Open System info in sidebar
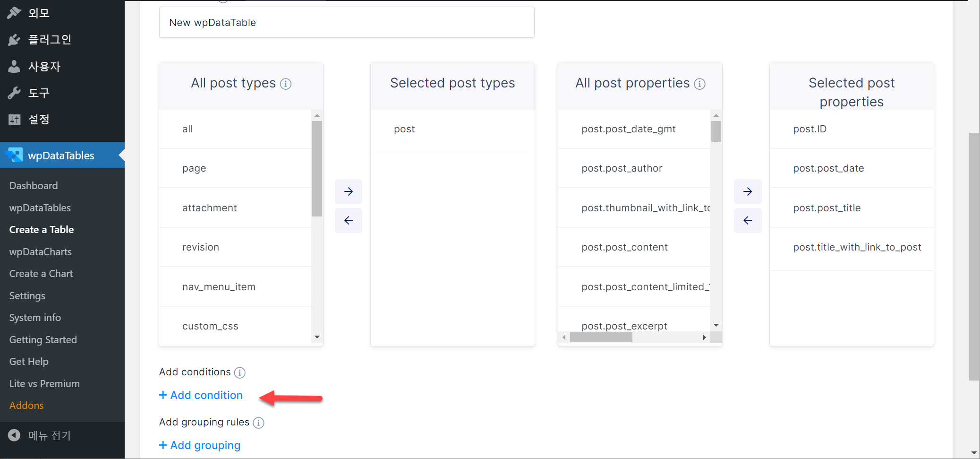Image resolution: width=980 pixels, height=459 pixels. tap(35, 318)
